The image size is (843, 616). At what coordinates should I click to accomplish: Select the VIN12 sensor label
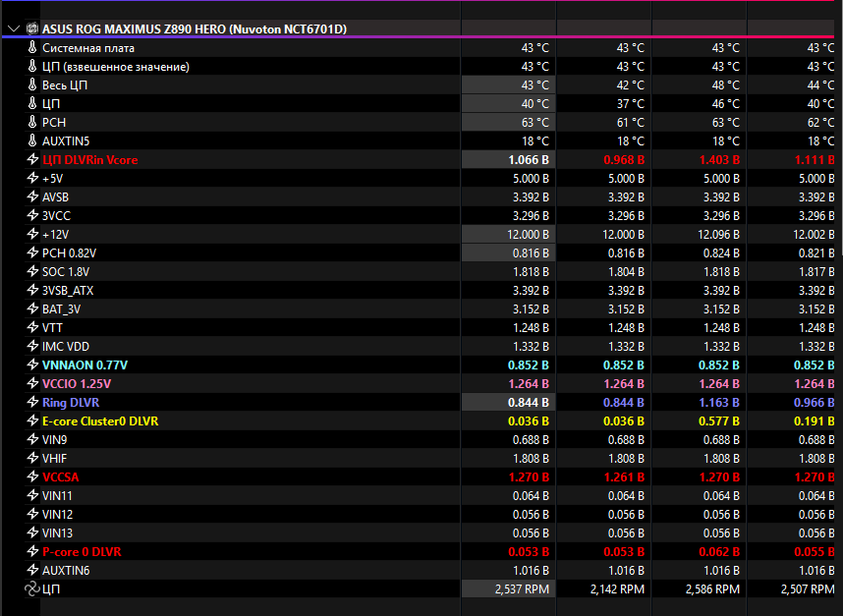tap(57, 515)
